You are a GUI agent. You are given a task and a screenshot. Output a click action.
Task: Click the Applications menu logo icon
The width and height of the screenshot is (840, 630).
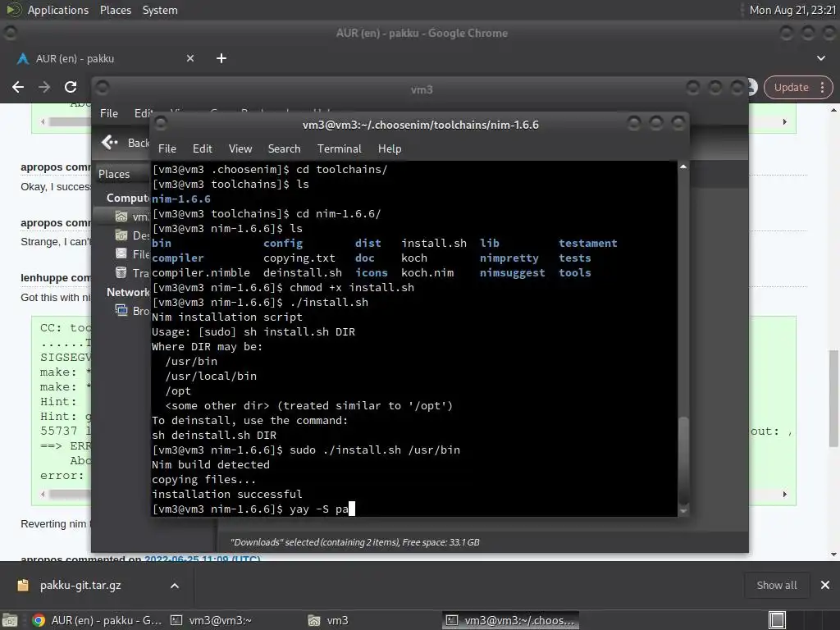pyautogui.click(x=13, y=10)
